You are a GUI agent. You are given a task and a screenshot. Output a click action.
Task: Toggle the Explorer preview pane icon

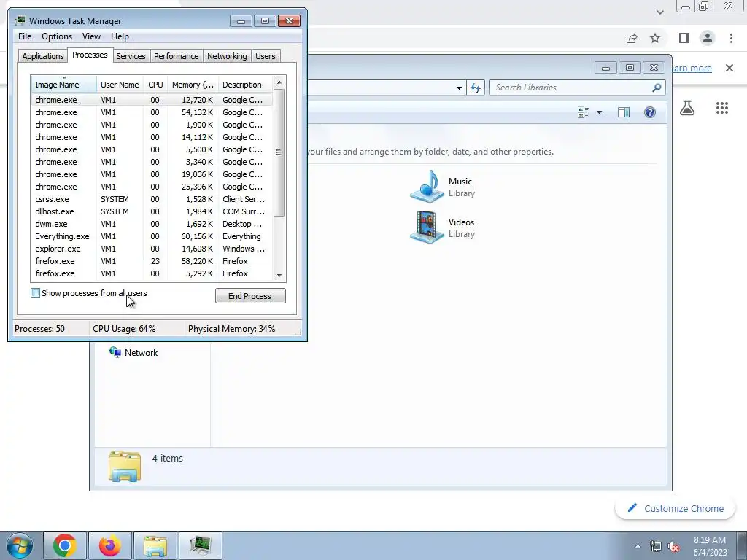point(624,112)
